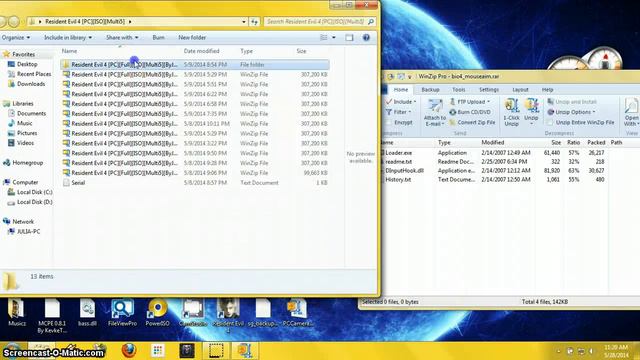The image size is (640, 360).
Task: Sort by the Packed column in WinZip
Action: pos(596,142)
